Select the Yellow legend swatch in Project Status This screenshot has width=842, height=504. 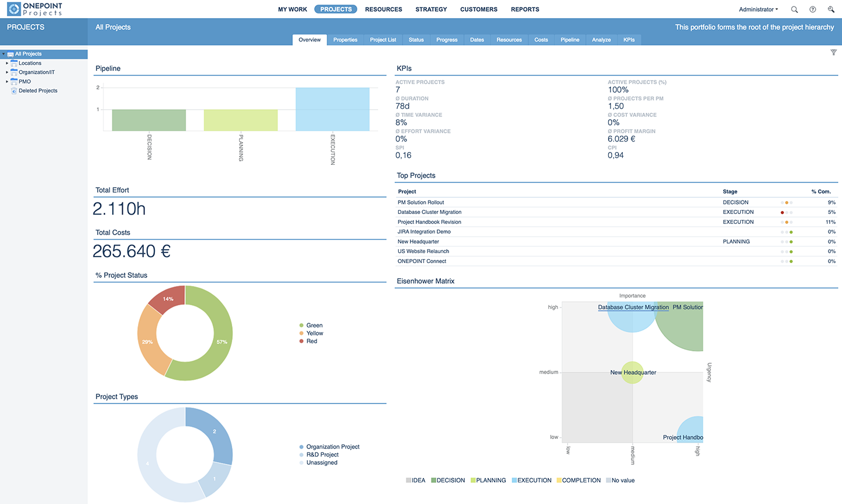pyautogui.click(x=302, y=333)
